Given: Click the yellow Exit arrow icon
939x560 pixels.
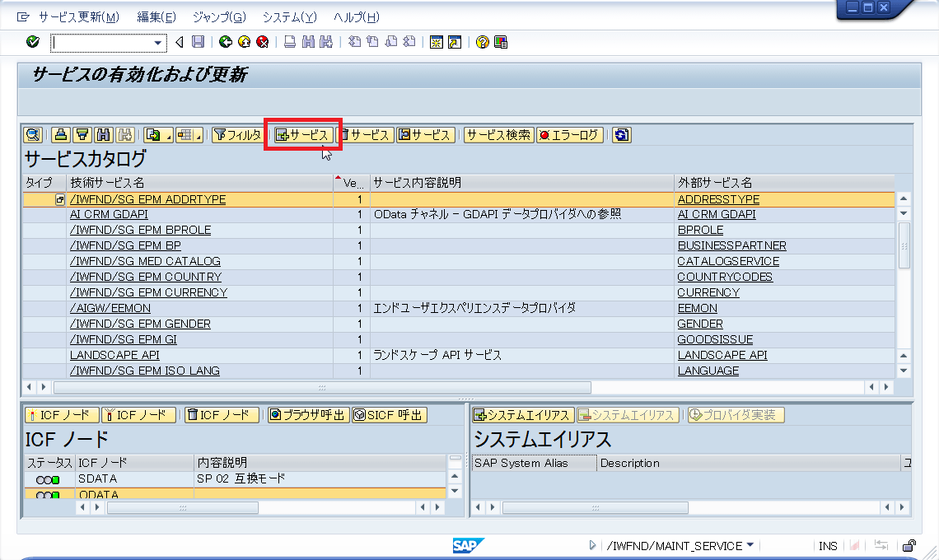Looking at the screenshot, I should click(x=244, y=42).
